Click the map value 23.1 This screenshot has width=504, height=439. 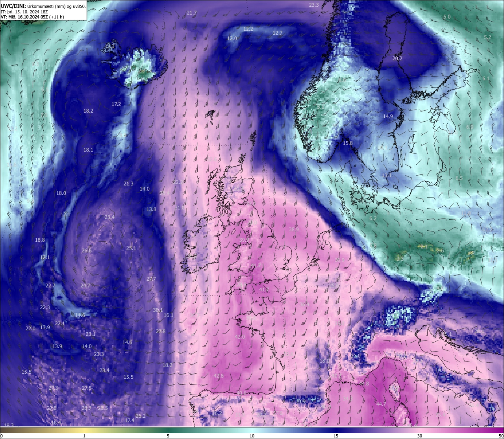(x=91, y=334)
